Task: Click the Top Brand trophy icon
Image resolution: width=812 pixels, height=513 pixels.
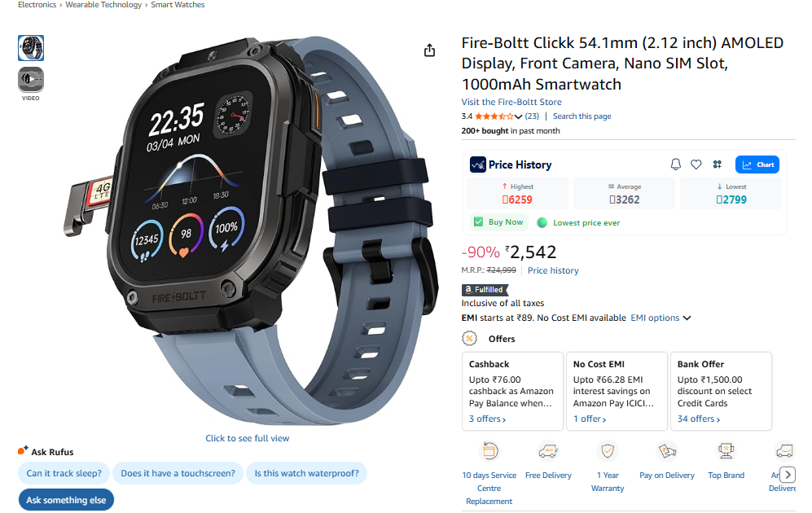Action: 726,451
